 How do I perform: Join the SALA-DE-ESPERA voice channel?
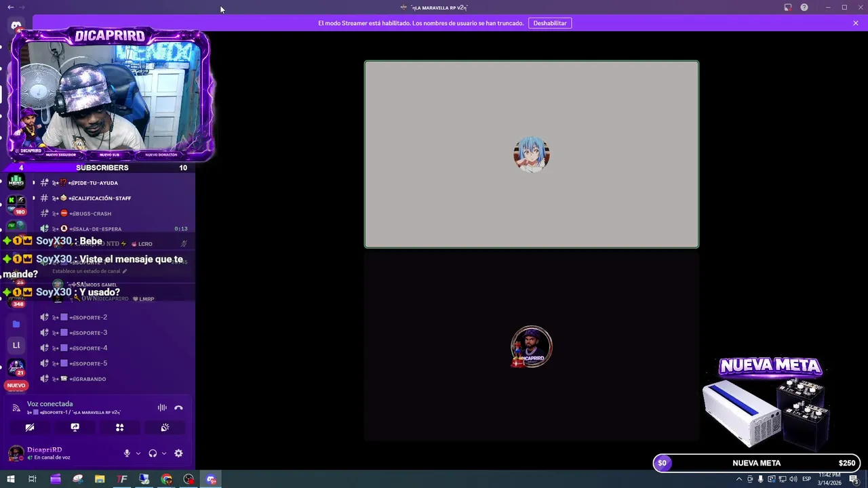click(x=113, y=229)
